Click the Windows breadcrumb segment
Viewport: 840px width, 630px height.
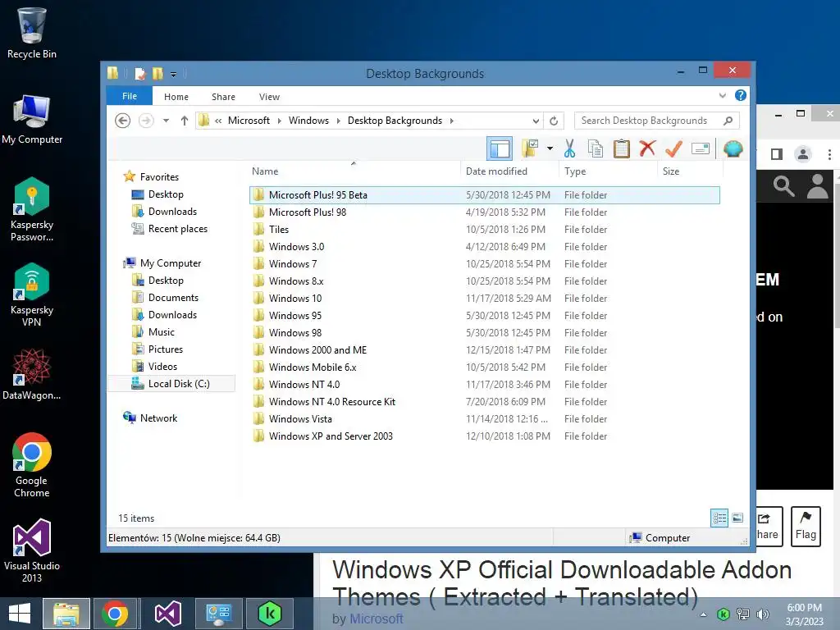coord(308,121)
